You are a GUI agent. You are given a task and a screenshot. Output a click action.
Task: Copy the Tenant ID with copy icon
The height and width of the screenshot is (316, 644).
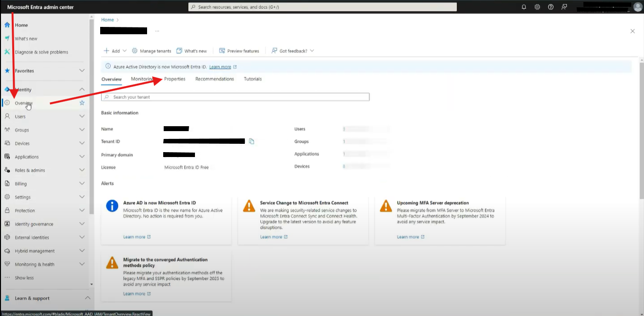pos(252,141)
